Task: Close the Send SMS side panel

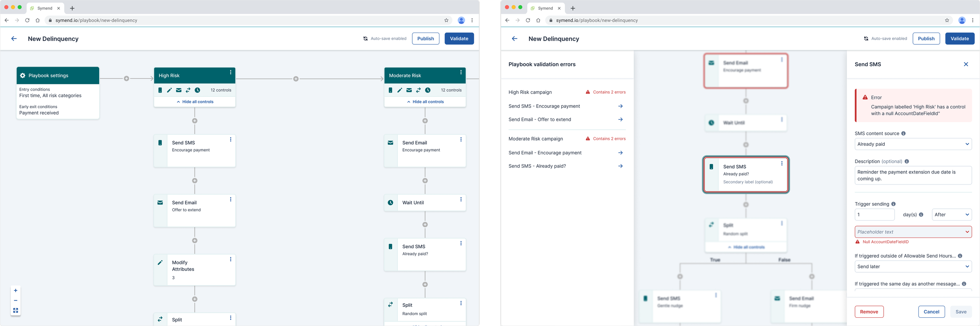Action: [966, 64]
